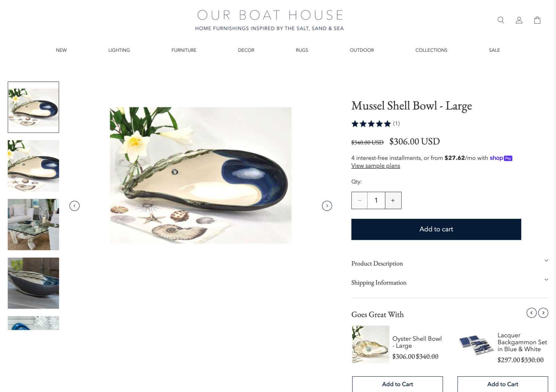This screenshot has width=556, height=392.
Task: Click the five-star rating stars
Action: tap(371, 124)
